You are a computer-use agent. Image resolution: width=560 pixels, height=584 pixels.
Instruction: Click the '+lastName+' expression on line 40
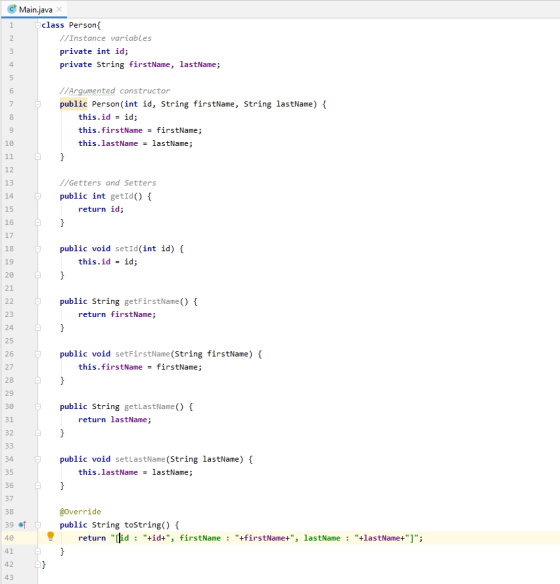click(382, 538)
